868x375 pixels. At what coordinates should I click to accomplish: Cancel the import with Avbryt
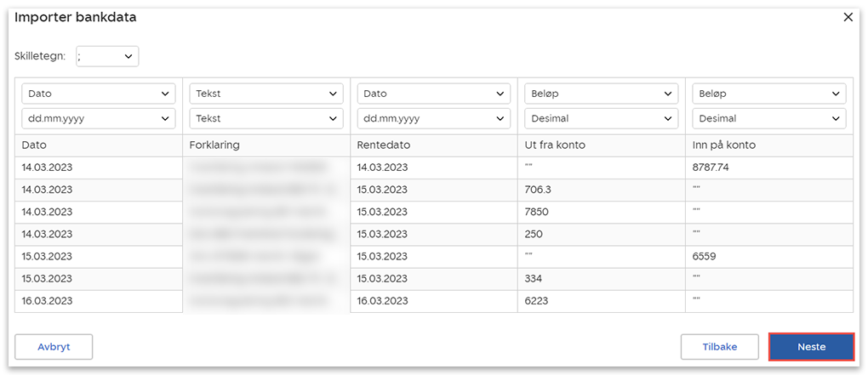pos(54,347)
